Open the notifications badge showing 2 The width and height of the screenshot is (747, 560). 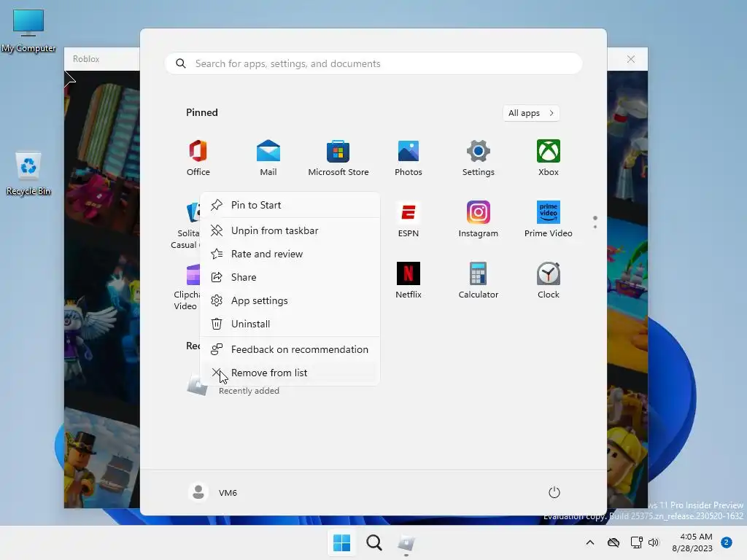click(727, 542)
